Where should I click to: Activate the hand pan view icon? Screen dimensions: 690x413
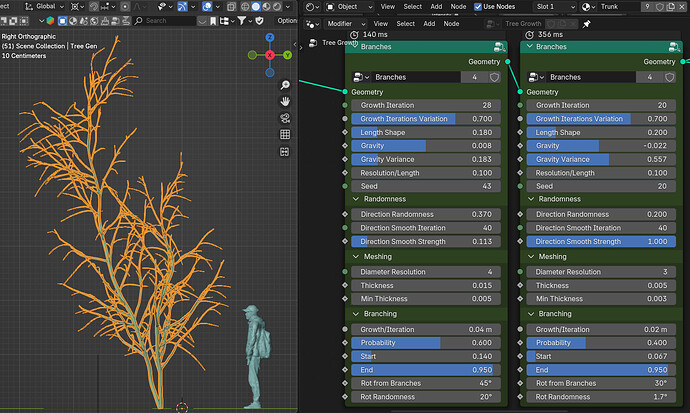pyautogui.click(x=285, y=101)
